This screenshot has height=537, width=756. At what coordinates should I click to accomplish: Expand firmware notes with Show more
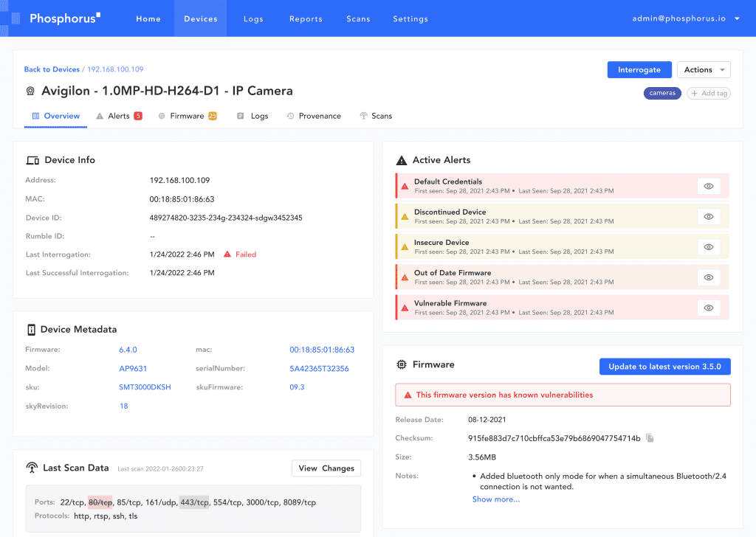[x=496, y=499]
